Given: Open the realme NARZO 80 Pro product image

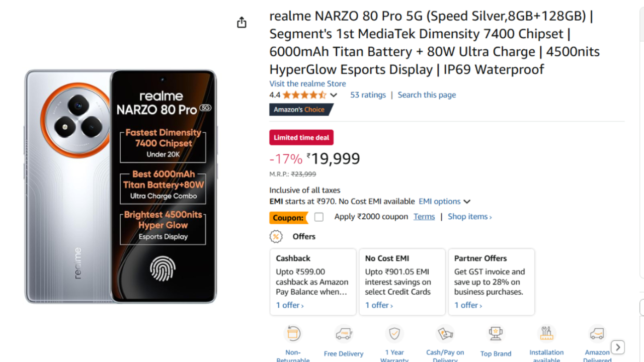Looking at the screenshot, I should pos(121,187).
